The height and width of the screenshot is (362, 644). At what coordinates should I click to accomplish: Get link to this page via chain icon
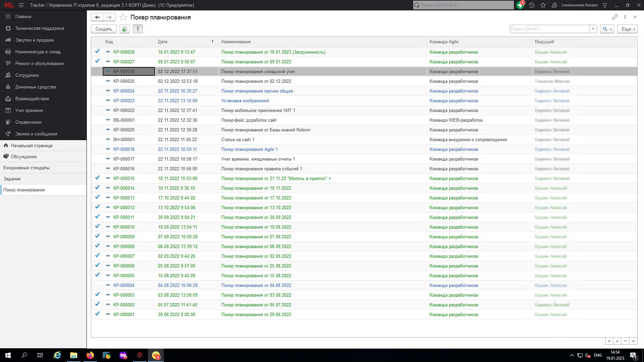[x=614, y=17]
